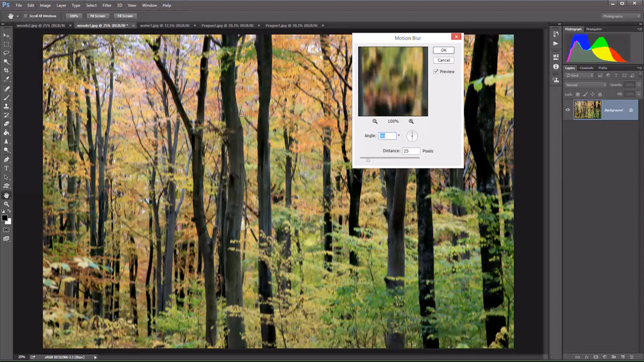The image size is (644, 362).
Task: Zoom in the Motion Blur preview
Action: point(411,121)
